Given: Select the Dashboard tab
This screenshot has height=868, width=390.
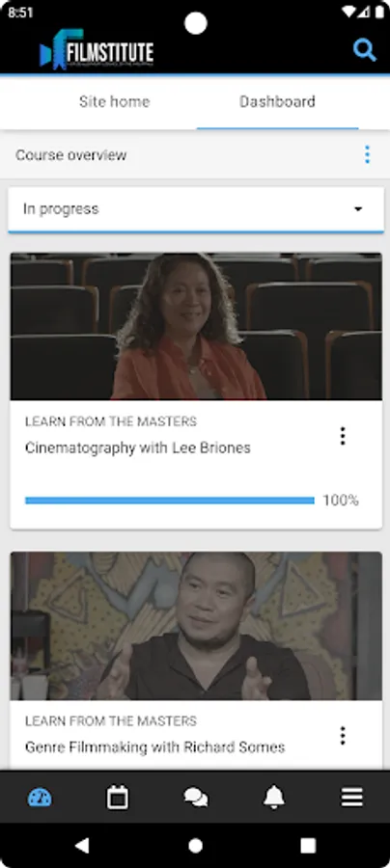Looking at the screenshot, I should click(278, 102).
